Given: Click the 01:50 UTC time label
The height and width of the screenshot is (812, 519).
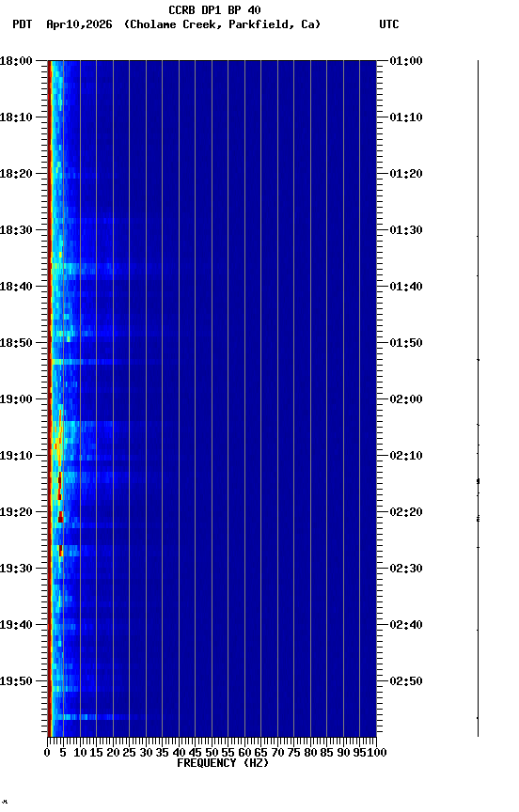Looking at the screenshot, I should [x=406, y=343].
